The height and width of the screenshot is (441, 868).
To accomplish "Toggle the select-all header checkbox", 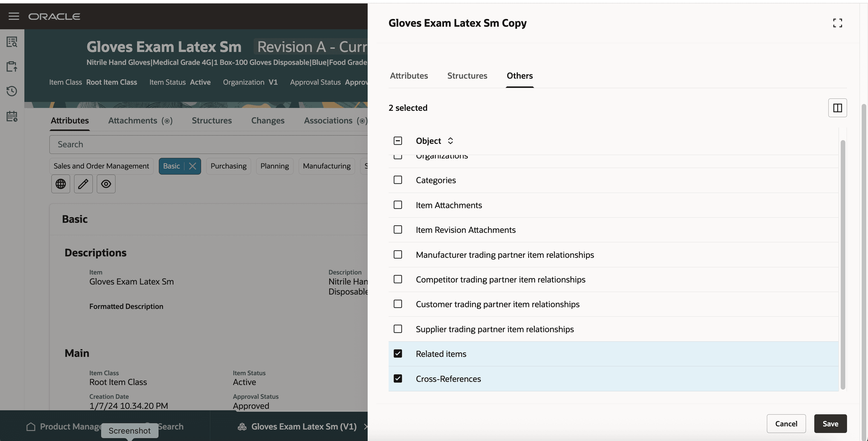I will coord(398,141).
